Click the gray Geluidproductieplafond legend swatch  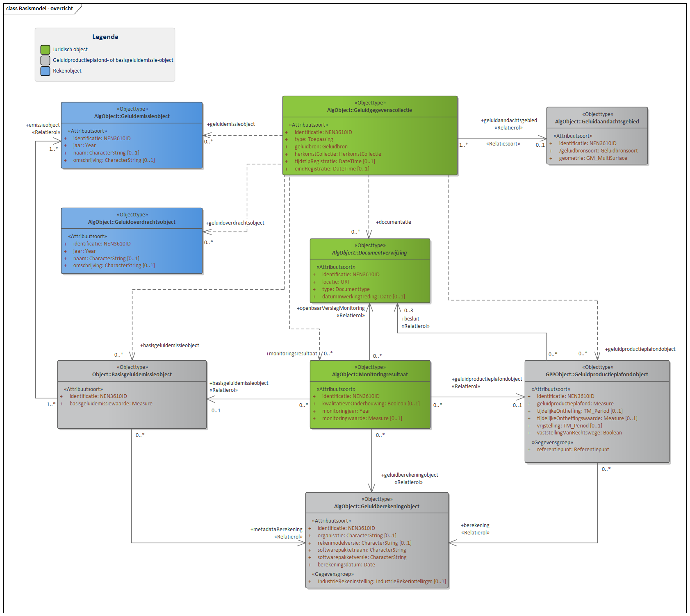point(45,60)
